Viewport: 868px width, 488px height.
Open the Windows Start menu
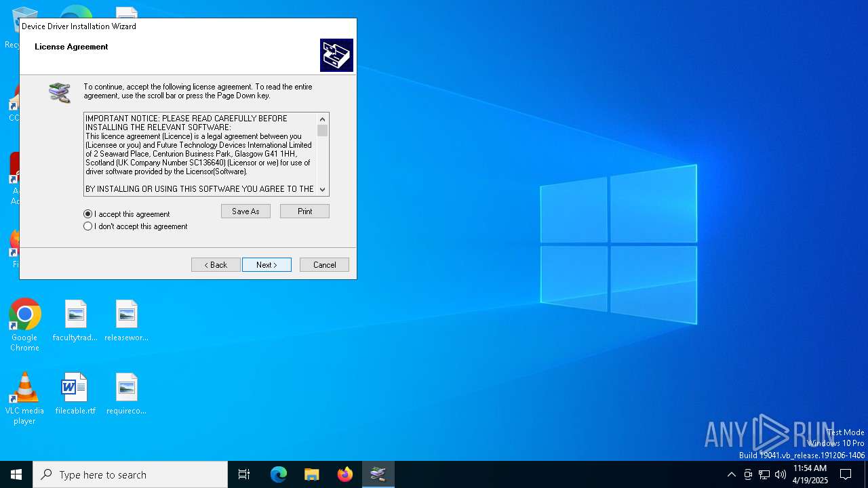point(16,474)
